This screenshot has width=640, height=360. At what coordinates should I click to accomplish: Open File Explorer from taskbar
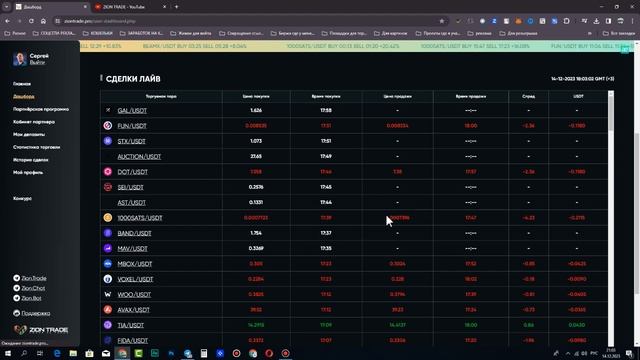point(73,353)
